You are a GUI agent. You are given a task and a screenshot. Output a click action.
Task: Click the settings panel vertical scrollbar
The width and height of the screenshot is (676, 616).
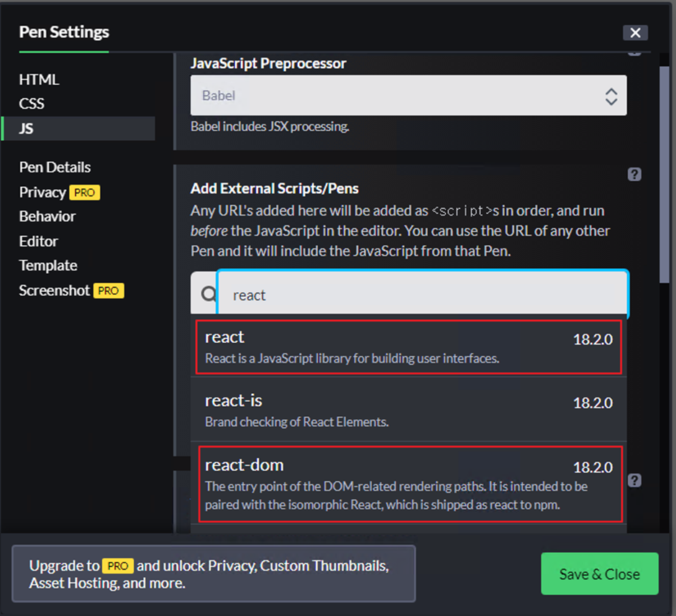[664, 175]
